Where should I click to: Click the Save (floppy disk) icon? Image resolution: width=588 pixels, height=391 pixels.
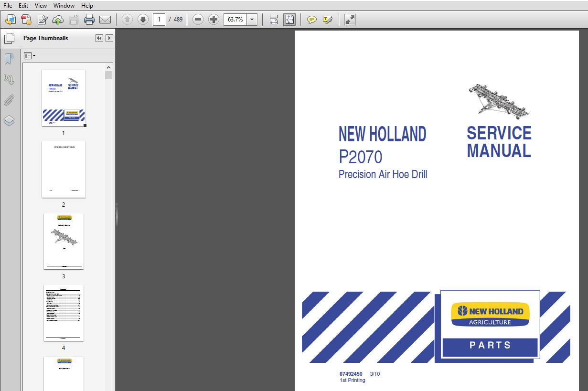74,20
